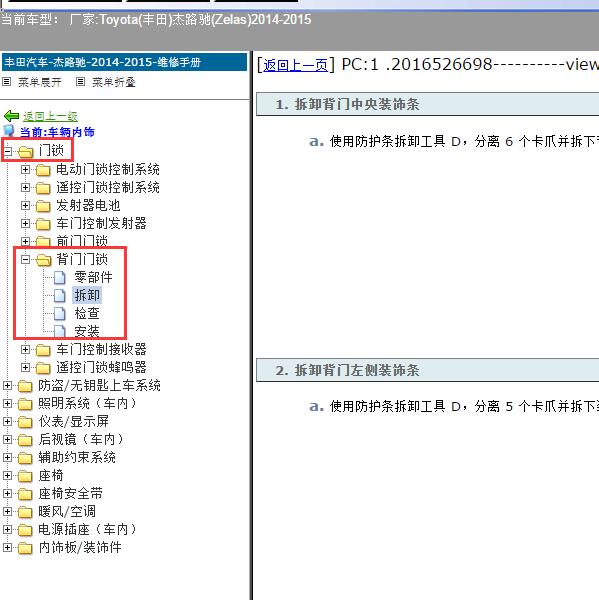Click the icon beside 菜单折叠
599x600 pixels.
click(x=80, y=82)
